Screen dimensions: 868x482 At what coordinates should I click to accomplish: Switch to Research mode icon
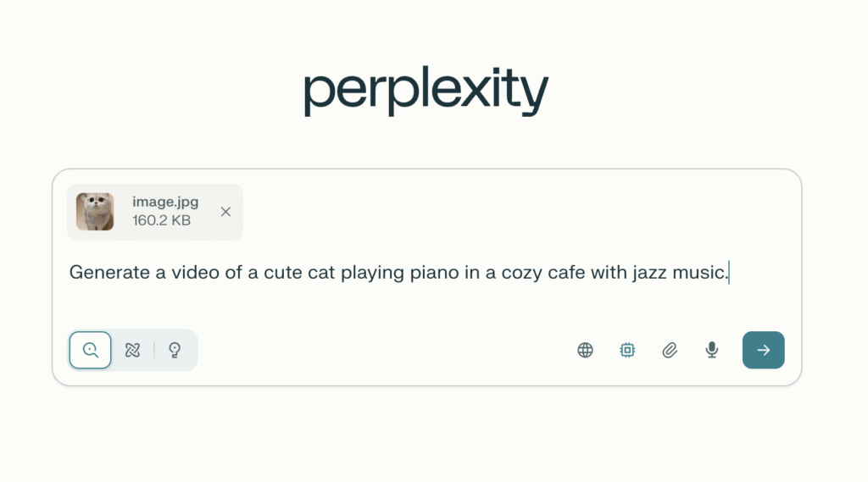[x=132, y=350]
